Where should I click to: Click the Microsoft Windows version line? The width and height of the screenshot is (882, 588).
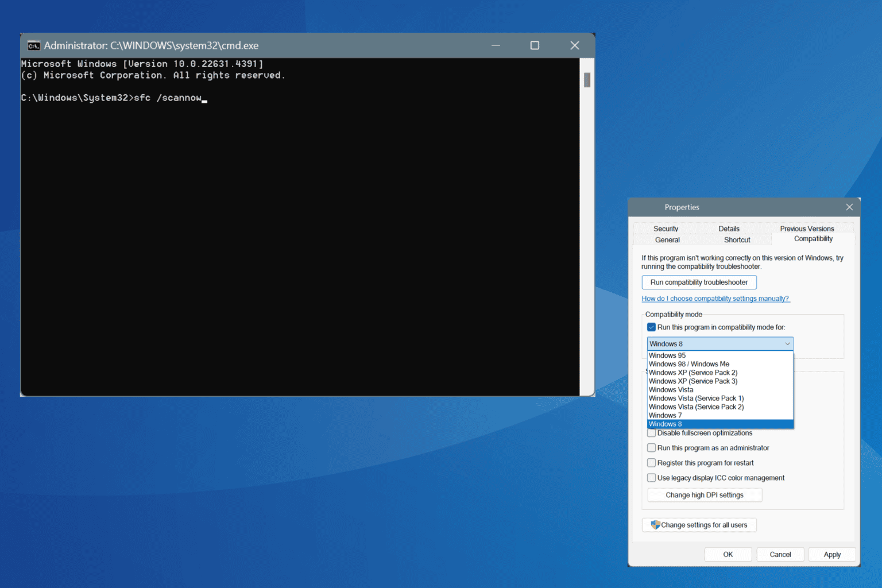pyautogui.click(x=142, y=64)
